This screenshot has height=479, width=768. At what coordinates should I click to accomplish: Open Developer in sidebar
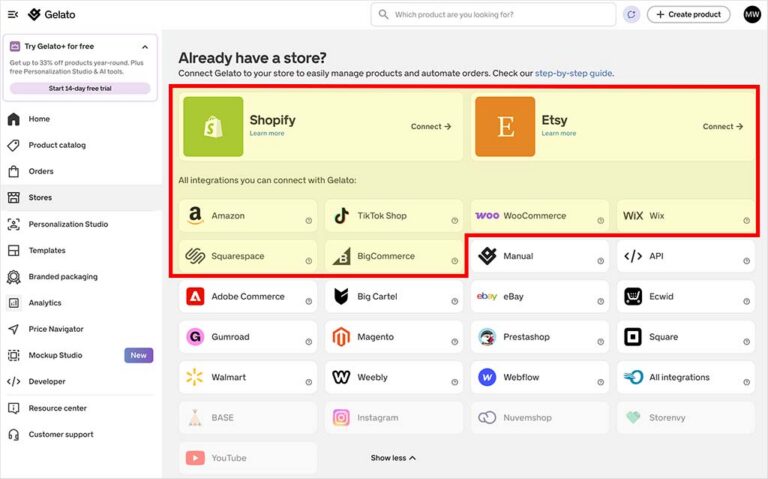(81, 382)
